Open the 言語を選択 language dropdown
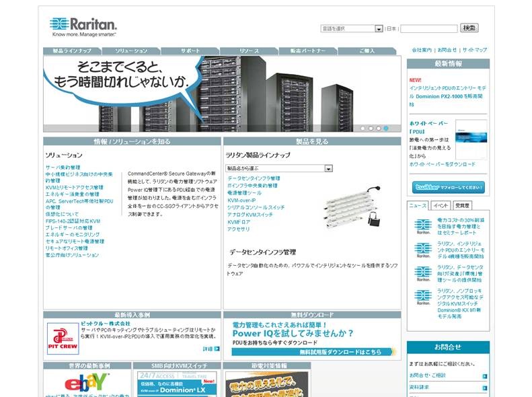This screenshot has height=397, width=532. pyautogui.click(x=352, y=29)
